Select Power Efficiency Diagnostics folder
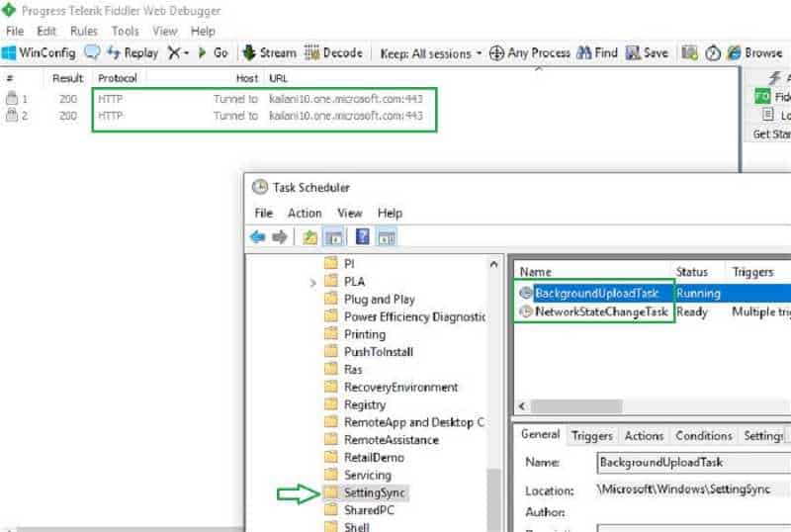 [x=404, y=316]
